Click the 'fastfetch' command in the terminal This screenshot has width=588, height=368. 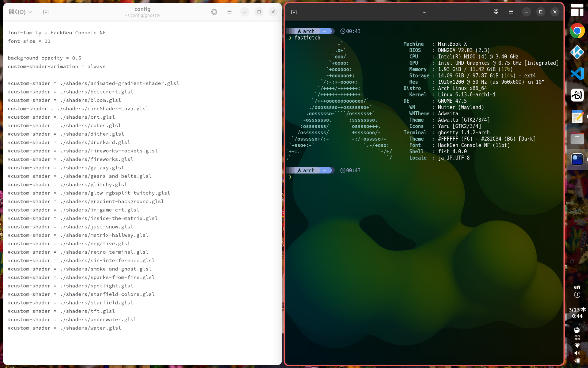click(307, 38)
